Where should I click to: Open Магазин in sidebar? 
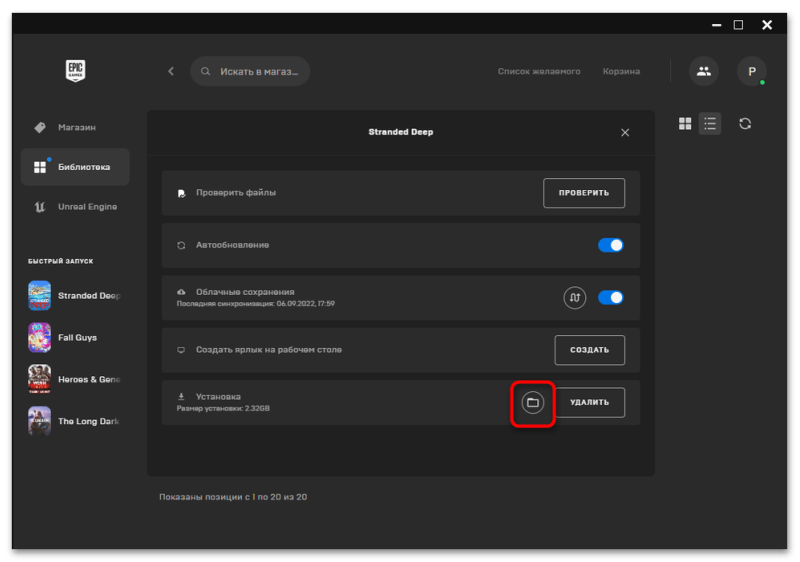(75, 127)
